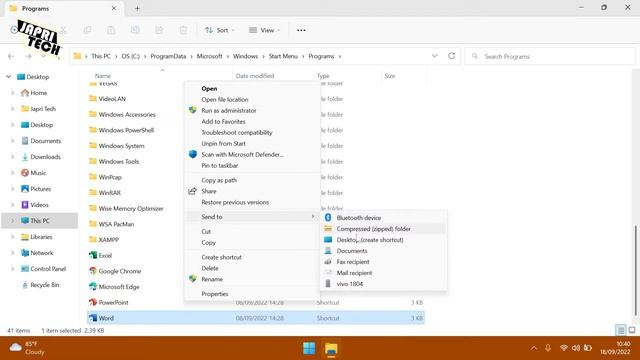Open the Sort dropdown in toolbar
Image resolution: width=640 pixels, height=360 pixels.
tap(220, 30)
